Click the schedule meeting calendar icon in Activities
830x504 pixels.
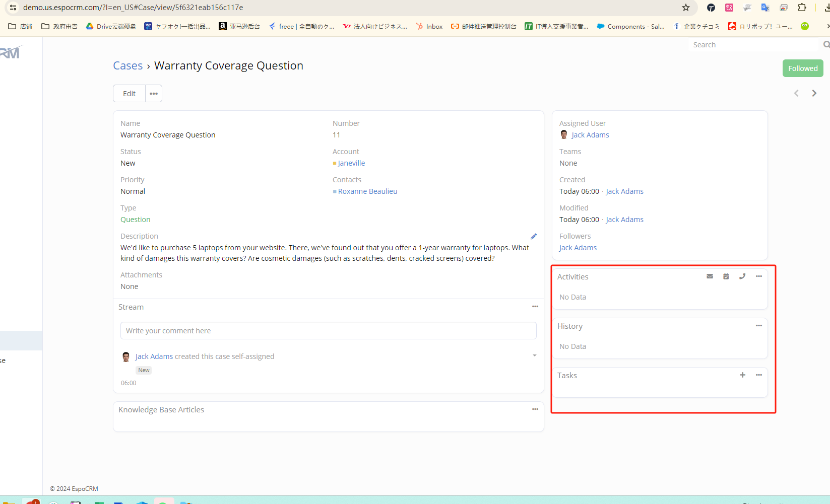click(726, 276)
